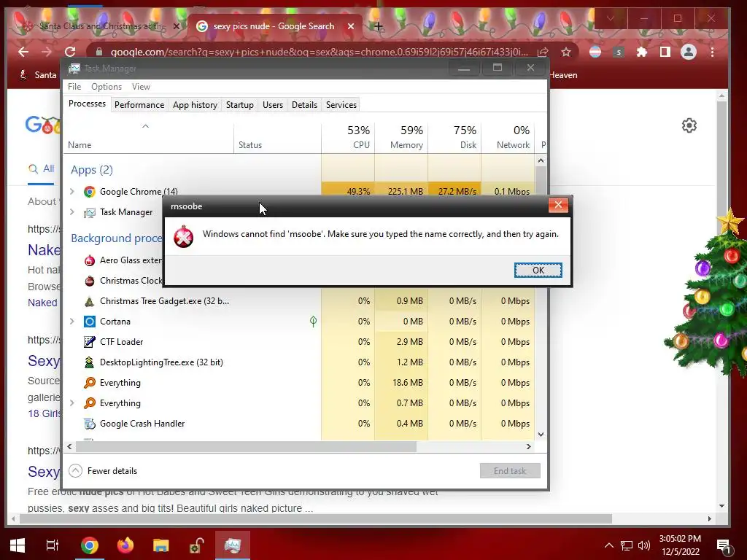Click the Task Manager horizontal scrollbar right arrow
This screenshot has height=560, width=747.
[528, 447]
